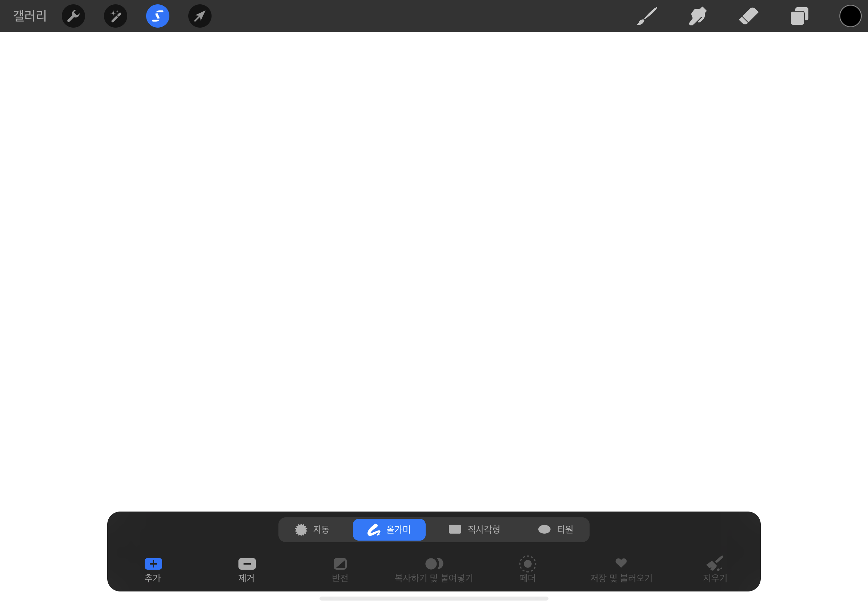The height and width of the screenshot is (606, 868).
Task: Open the Layers panel icon
Action: 799,16
